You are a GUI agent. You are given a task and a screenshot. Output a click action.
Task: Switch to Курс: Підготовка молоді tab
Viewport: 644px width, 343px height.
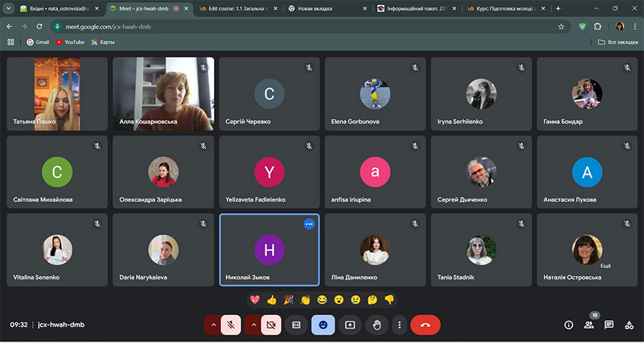pyautogui.click(x=507, y=8)
